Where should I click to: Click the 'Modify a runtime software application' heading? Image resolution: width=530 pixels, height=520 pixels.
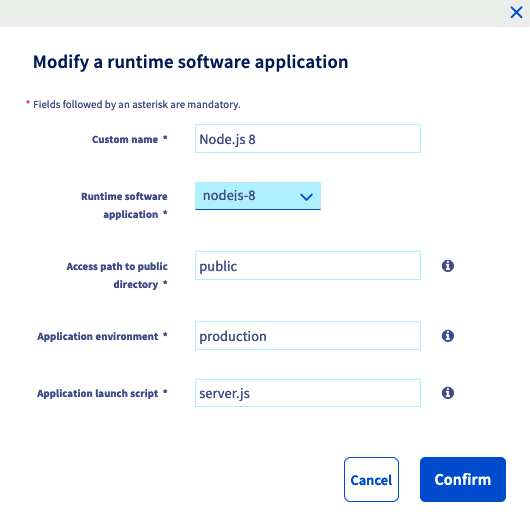190,62
